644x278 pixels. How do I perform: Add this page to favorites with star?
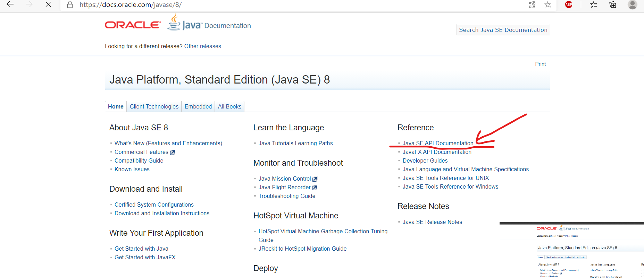[x=548, y=5]
